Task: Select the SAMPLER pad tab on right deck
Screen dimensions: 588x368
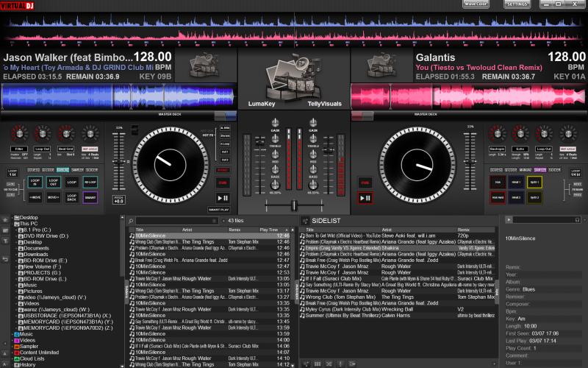Action: (540, 170)
